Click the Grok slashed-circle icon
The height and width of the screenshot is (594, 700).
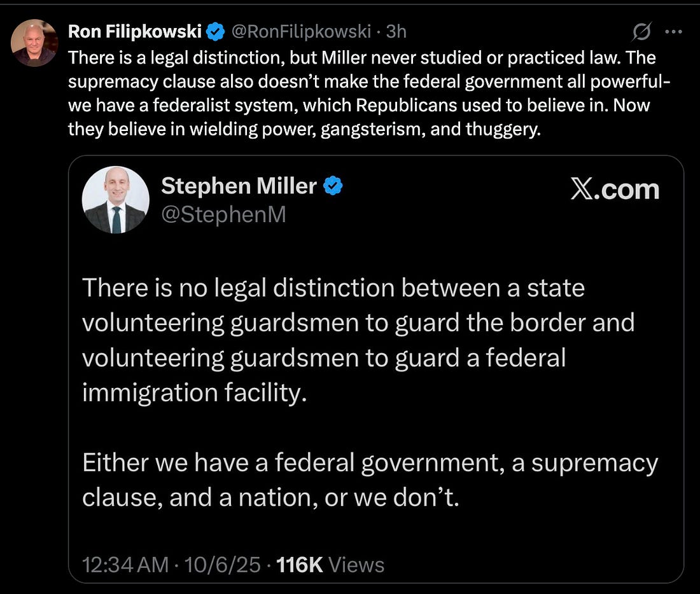[643, 31]
